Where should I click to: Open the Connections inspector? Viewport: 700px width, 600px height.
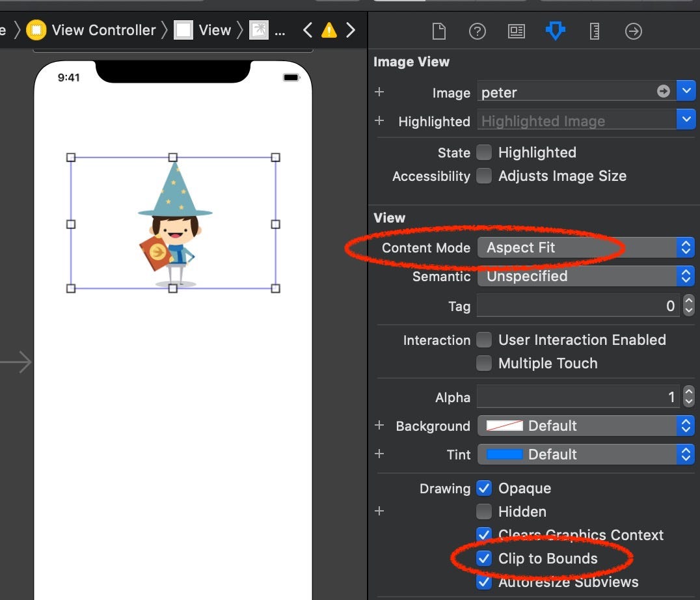[634, 31]
